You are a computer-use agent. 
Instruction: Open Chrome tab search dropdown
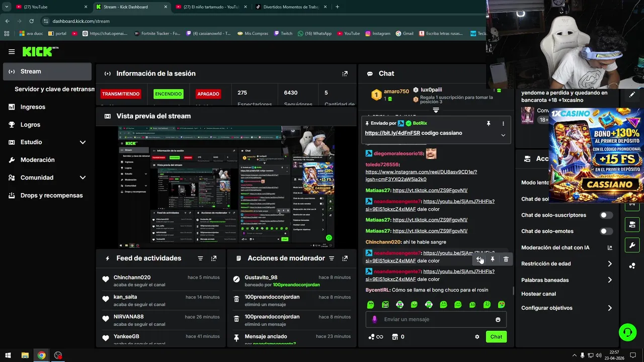(7, 7)
